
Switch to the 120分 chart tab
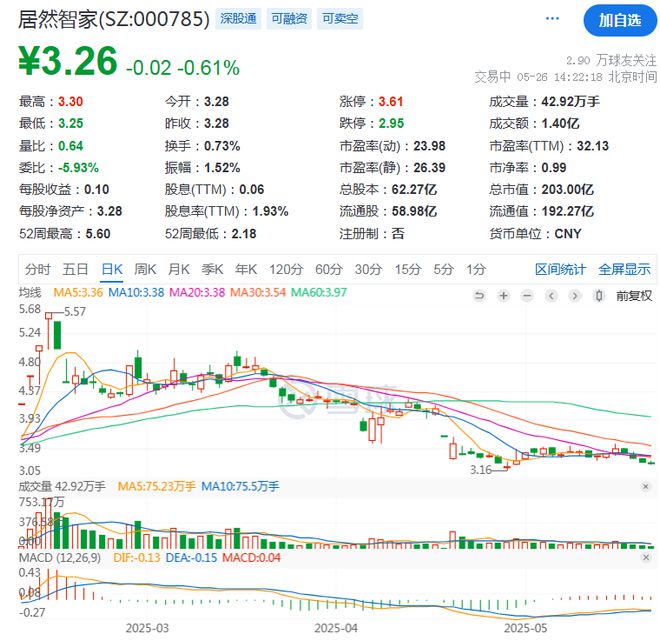[x=286, y=269]
